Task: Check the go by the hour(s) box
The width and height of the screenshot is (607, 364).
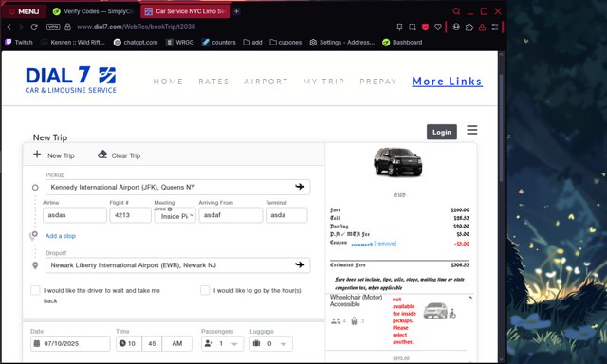Action: (205, 290)
